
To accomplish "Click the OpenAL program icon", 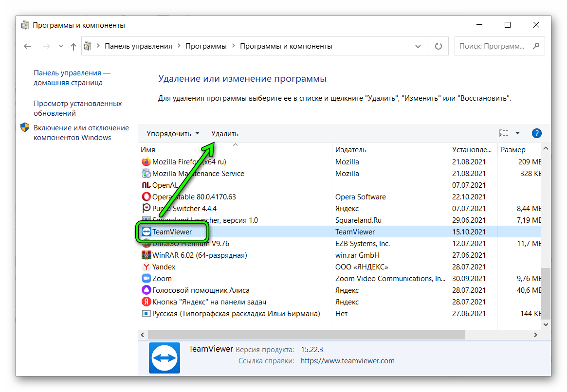I will tap(146, 185).
